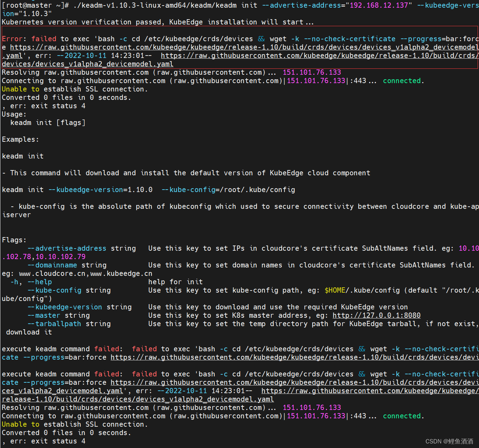Screen dimensions: 479x448
Task: Select the 'keadm init [flags]' usage line
Action: [x=48, y=123]
